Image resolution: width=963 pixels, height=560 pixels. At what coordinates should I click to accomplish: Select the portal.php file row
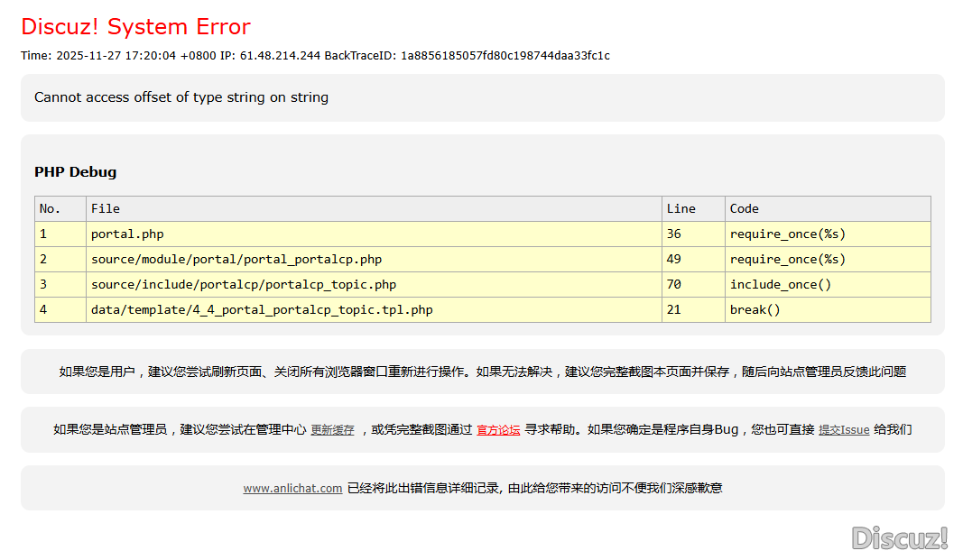(127, 234)
